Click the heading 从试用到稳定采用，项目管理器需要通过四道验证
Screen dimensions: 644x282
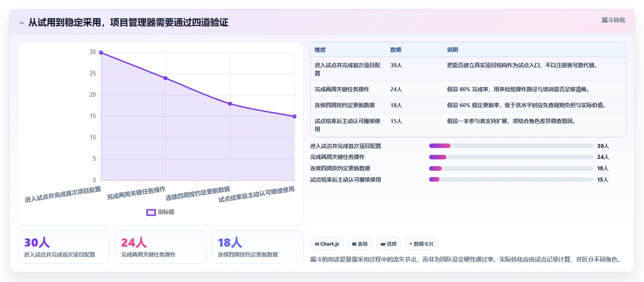tap(128, 22)
